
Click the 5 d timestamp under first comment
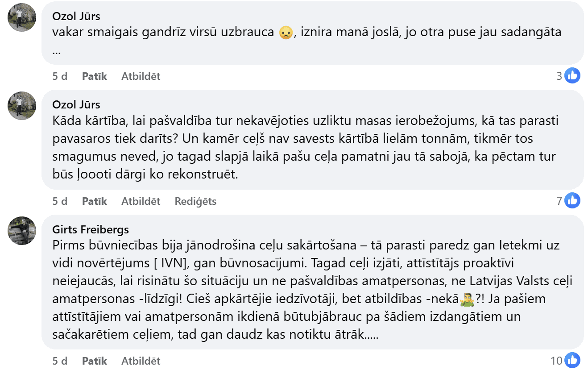[x=60, y=76]
